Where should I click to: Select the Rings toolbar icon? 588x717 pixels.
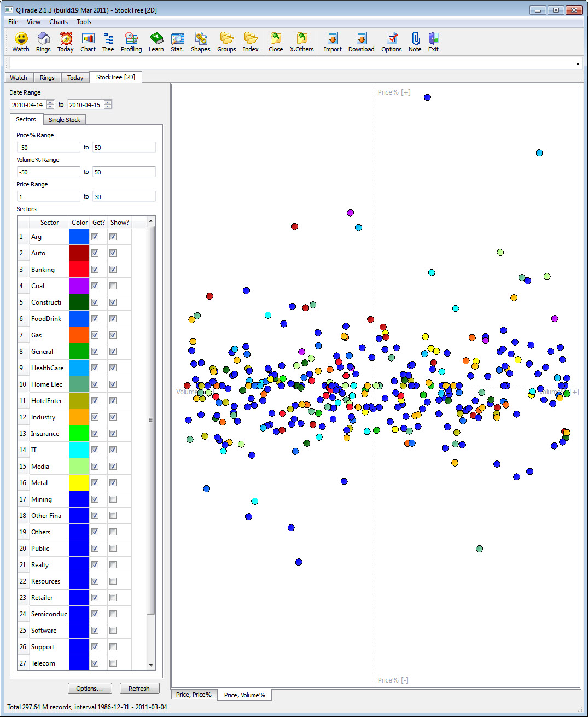point(43,42)
